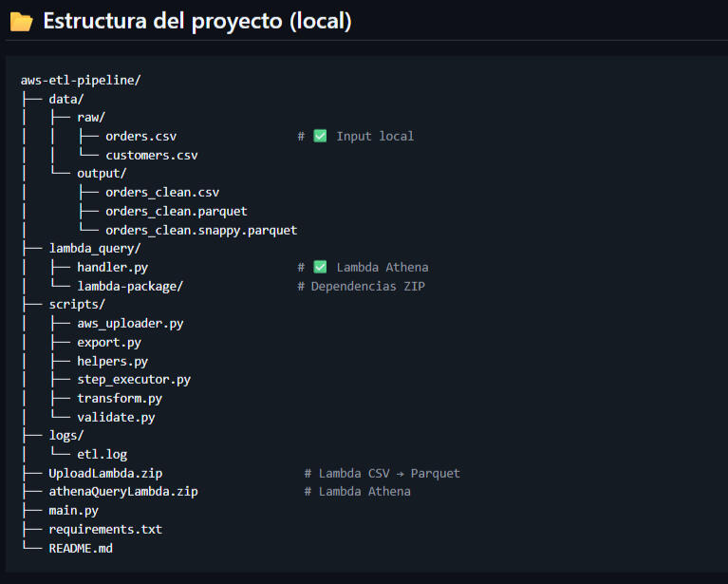Open handler.py under lambda_query
This screenshot has height=584, width=728.
click(112, 267)
